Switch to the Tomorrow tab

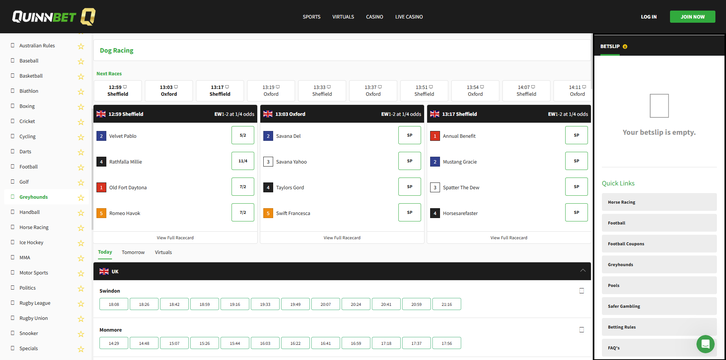pos(133,253)
